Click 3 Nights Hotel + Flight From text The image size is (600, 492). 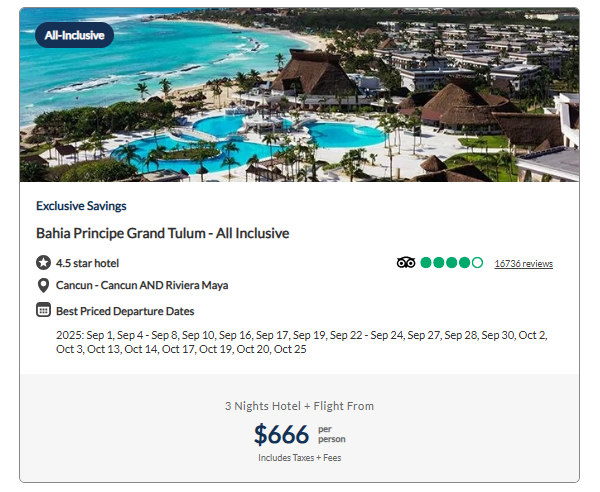click(300, 406)
